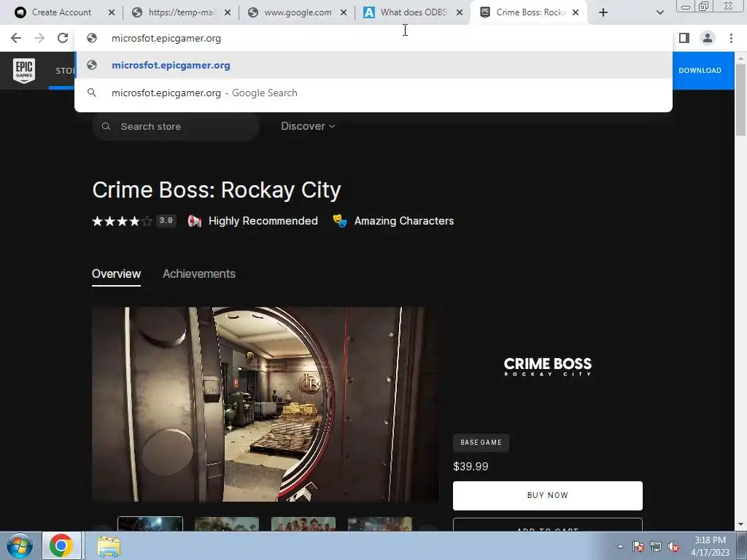
Task: Reload the current page
Action: coord(63,38)
